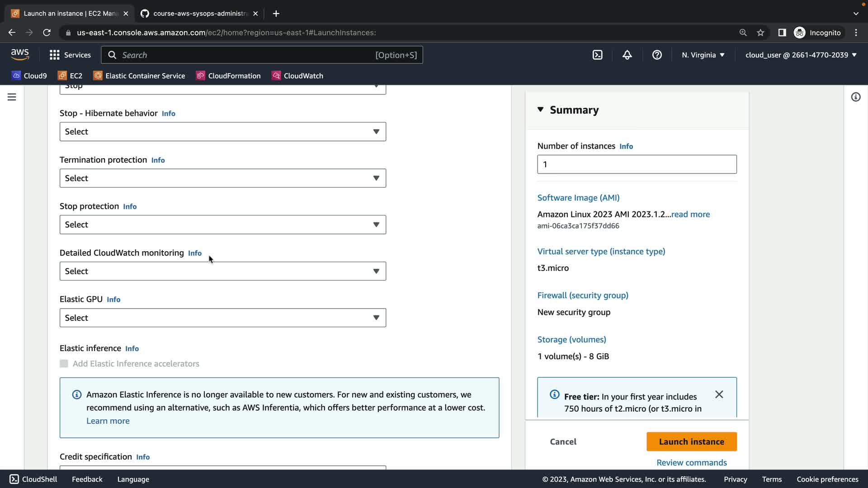Check Add Elastic Inference accelerators box

(64, 364)
